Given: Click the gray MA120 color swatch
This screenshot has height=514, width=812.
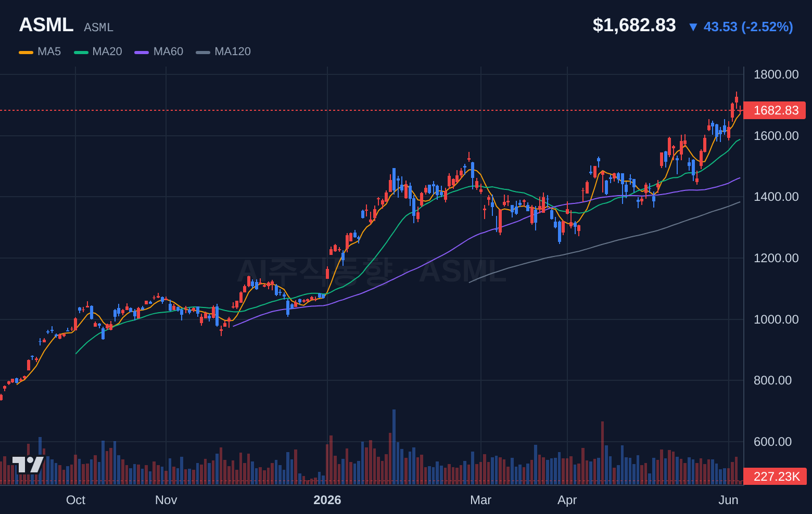Looking at the screenshot, I should tap(203, 52).
